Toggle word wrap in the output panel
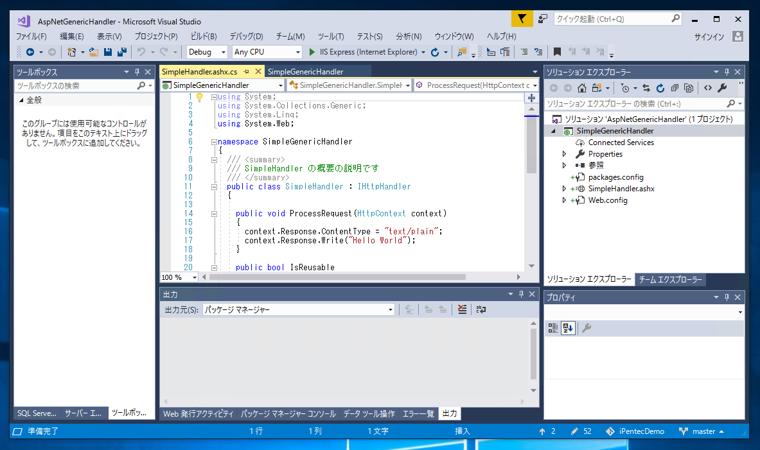Image resolution: width=760 pixels, height=450 pixels. pos(481,310)
